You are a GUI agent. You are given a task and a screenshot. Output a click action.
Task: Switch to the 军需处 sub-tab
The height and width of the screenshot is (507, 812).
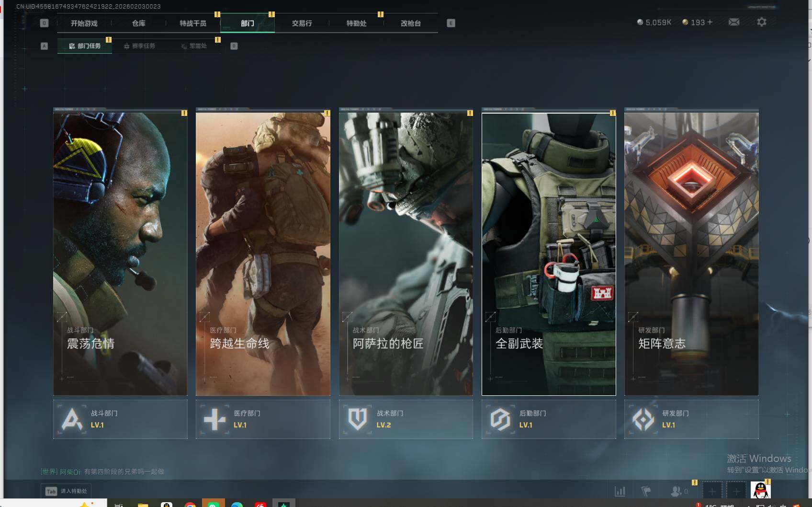pos(194,46)
